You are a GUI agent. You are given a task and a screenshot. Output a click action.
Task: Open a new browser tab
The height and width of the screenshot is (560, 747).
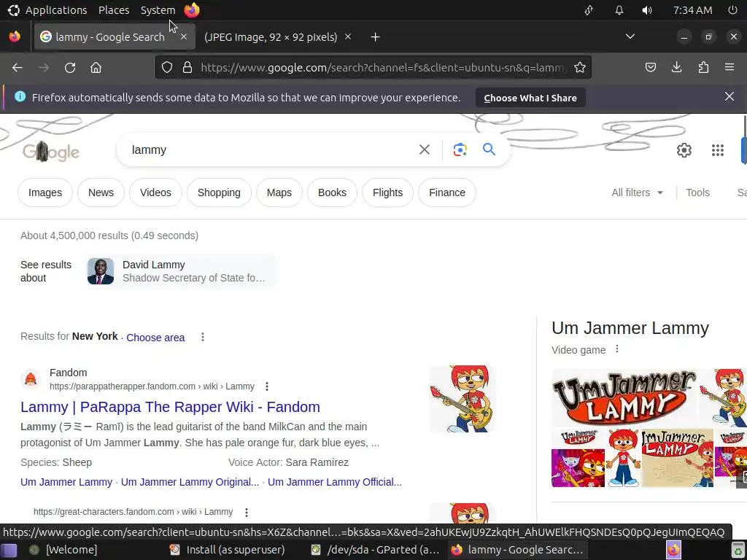(376, 36)
